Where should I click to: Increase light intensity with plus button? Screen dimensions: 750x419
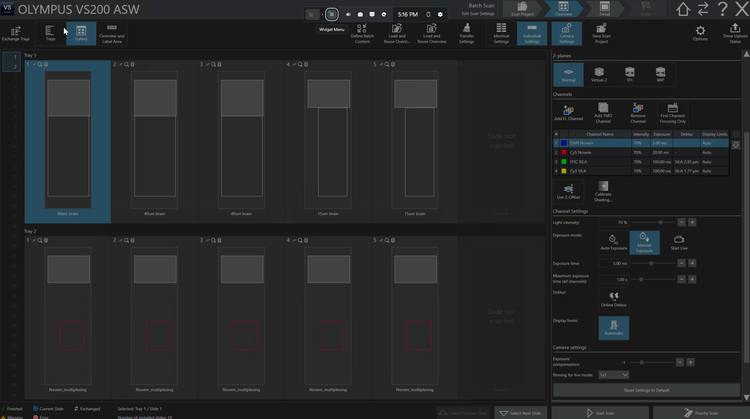692,222
